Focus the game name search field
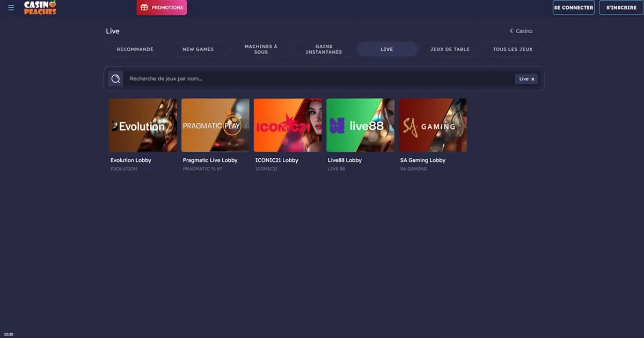Screen dimensions: 644x338 point(319,79)
